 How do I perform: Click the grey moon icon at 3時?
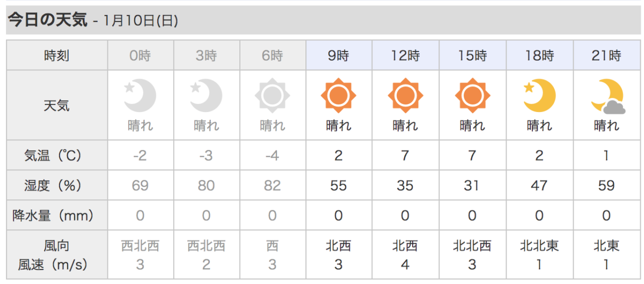tap(206, 95)
